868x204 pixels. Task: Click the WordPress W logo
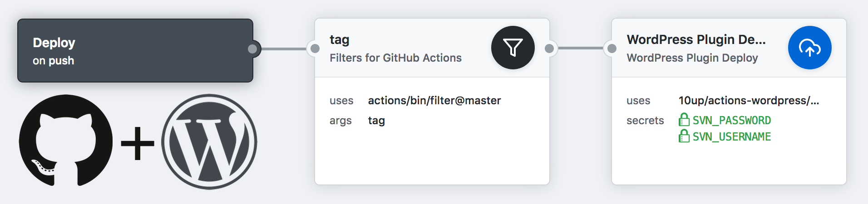(209, 142)
